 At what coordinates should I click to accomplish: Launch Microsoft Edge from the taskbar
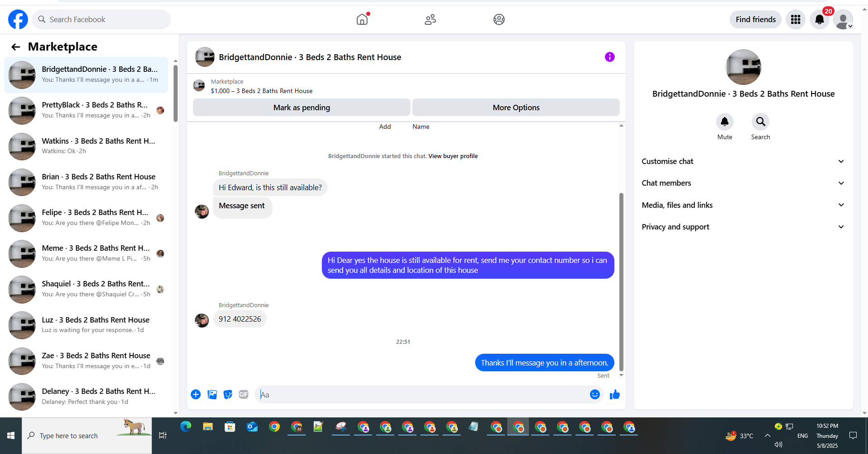[186, 426]
